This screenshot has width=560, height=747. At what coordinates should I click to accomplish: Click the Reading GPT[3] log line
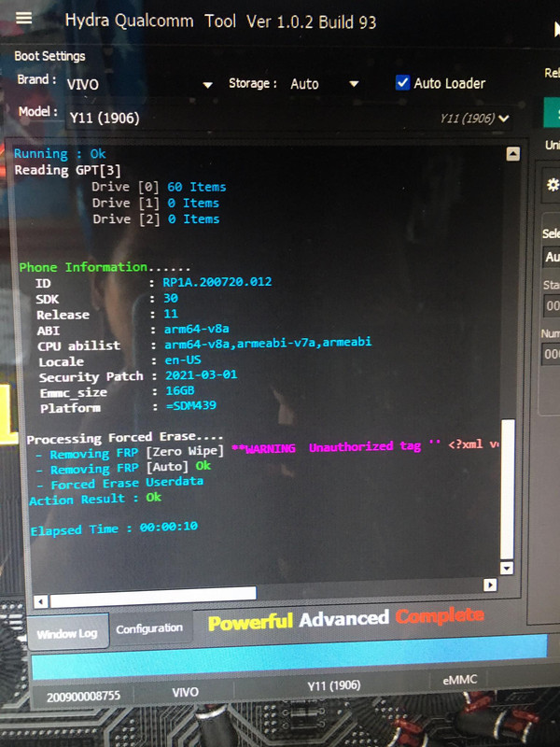pos(67,170)
